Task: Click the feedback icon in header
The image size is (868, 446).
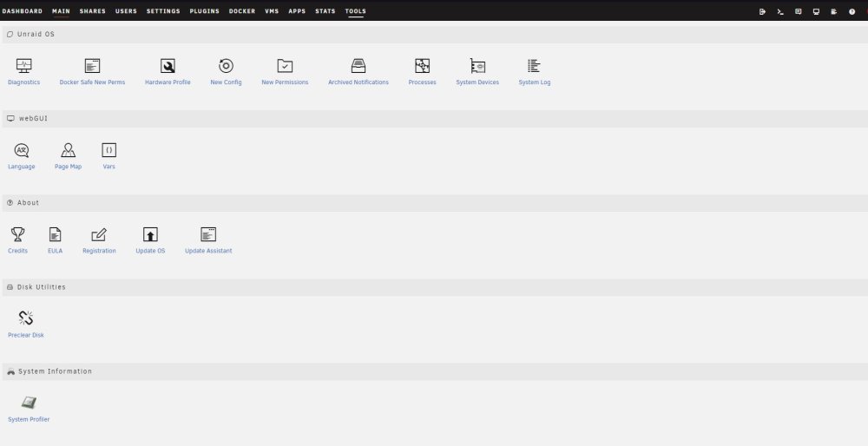Action: pos(799,11)
